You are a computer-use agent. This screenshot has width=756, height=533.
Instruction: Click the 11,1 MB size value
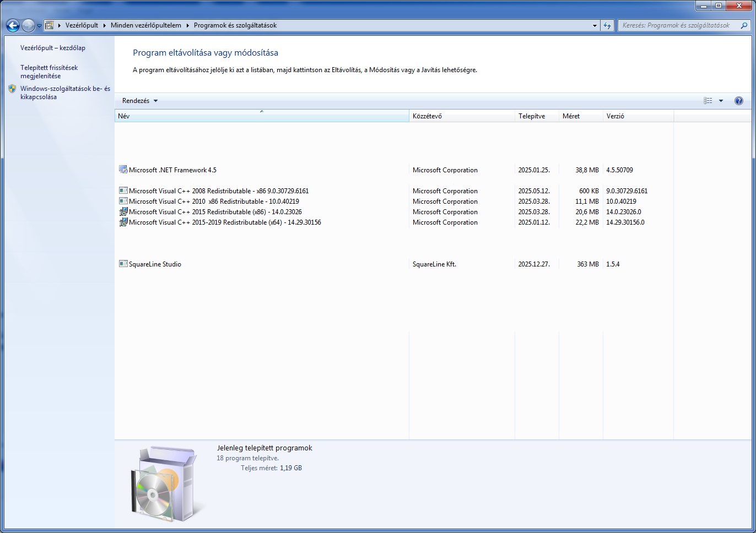(x=587, y=202)
